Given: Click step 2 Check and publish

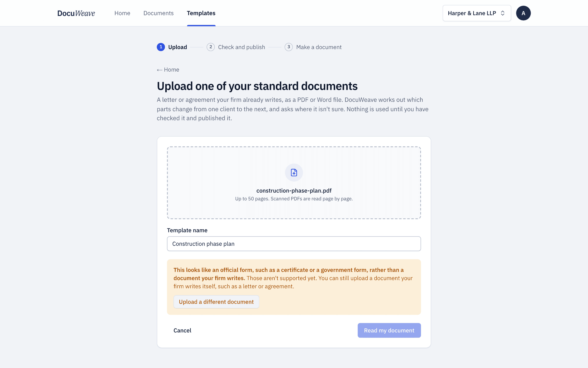Looking at the screenshot, I should pyautogui.click(x=236, y=47).
